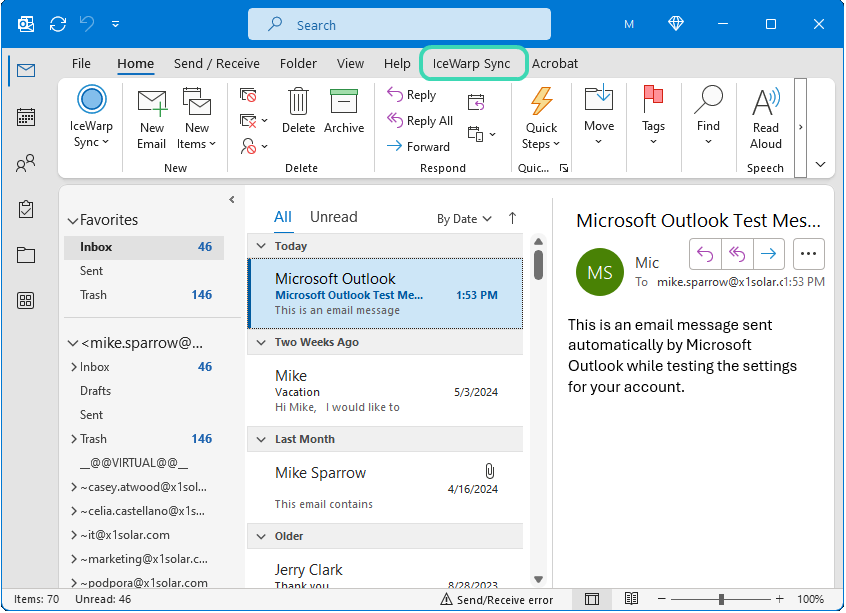Select Inbox under Favorites
This screenshot has height=613, width=846.
[x=144, y=247]
